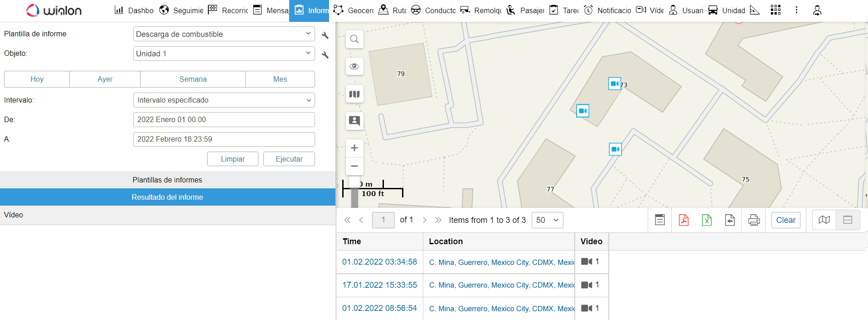The width and height of the screenshot is (868, 320).
Task: Expand the Plantilla de informe dropdown
Action: [x=224, y=34]
